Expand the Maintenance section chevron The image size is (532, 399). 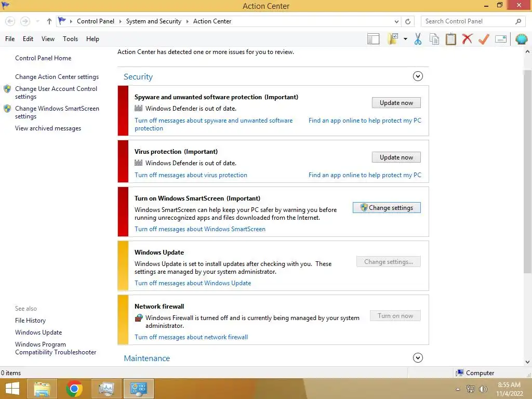click(x=418, y=358)
